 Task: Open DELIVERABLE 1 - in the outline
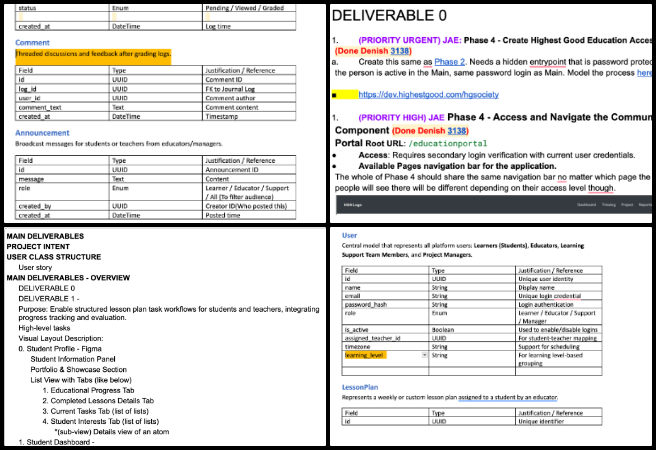49,299
